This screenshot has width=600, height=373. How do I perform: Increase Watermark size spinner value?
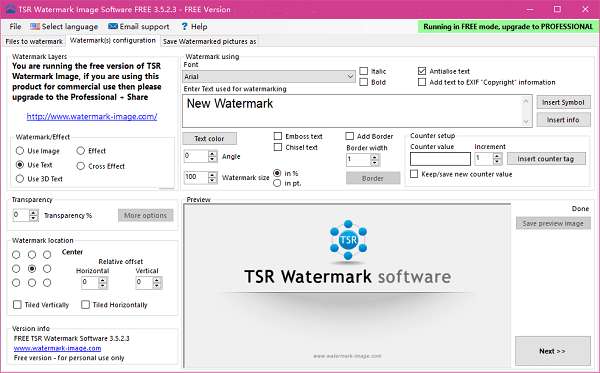coord(212,174)
